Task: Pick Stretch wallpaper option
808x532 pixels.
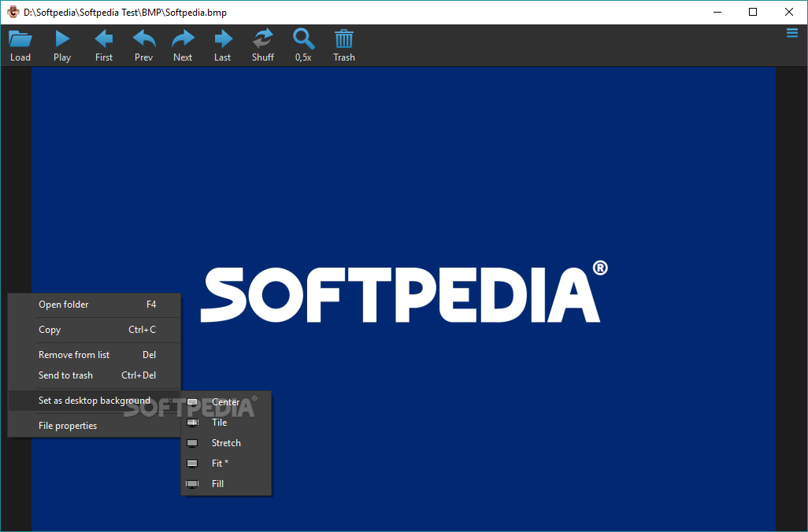Action: 226,443
